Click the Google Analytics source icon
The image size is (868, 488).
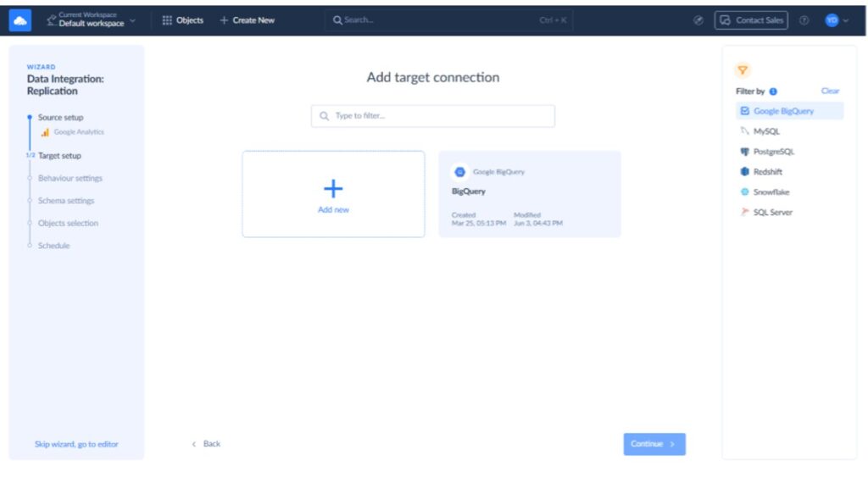(x=45, y=132)
